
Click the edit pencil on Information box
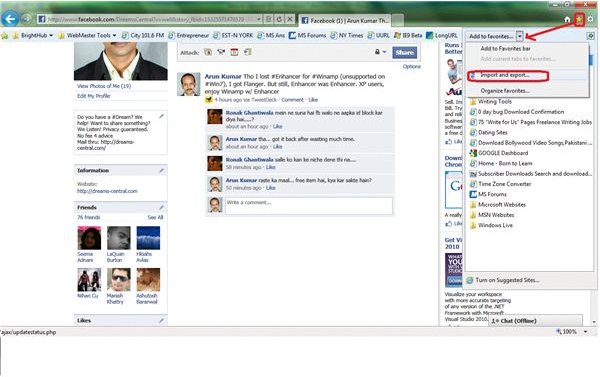click(x=161, y=170)
